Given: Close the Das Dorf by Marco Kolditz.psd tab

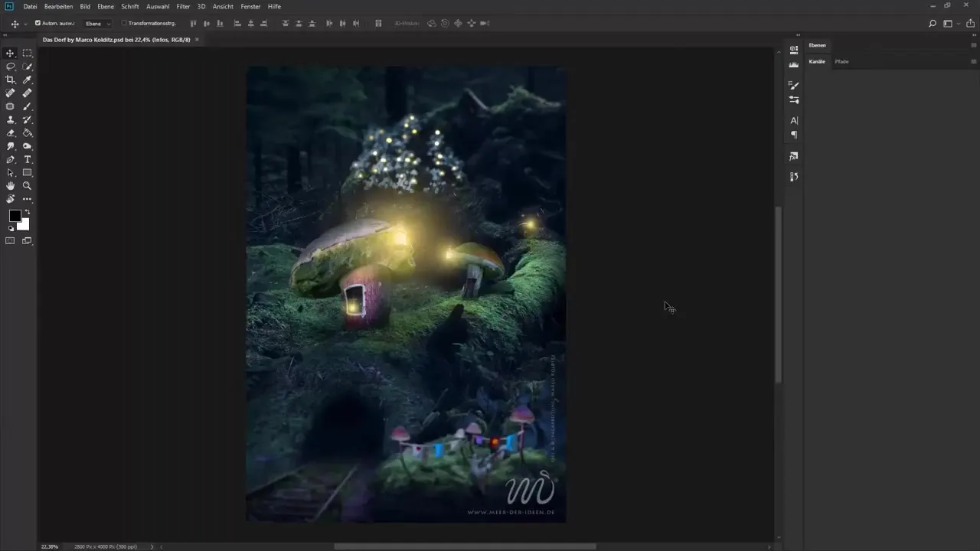Looking at the screenshot, I should click(197, 39).
